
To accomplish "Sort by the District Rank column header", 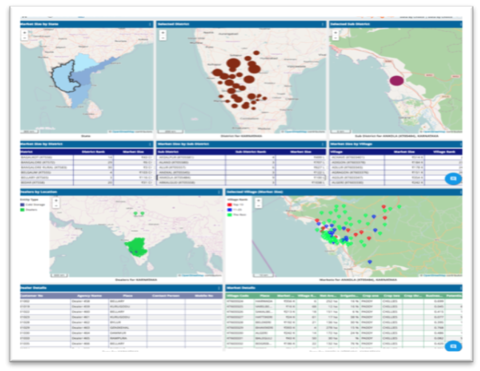I will pos(94,152).
